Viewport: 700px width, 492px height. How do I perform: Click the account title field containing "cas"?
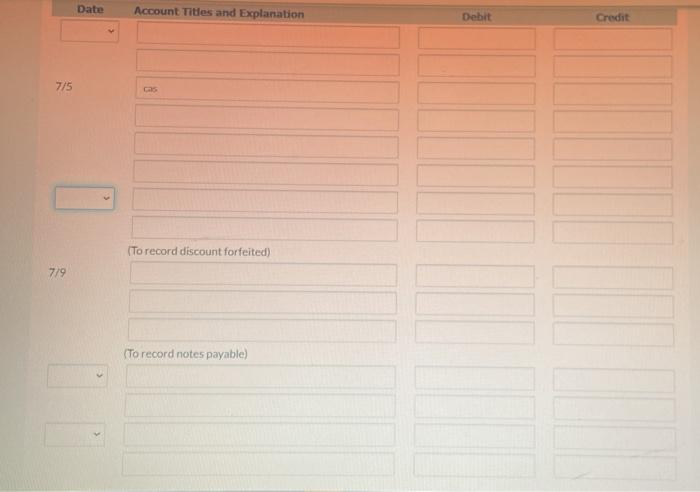[x=267, y=91]
